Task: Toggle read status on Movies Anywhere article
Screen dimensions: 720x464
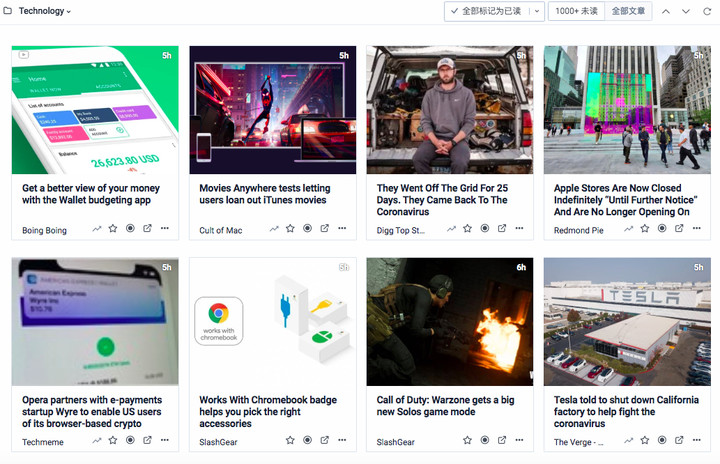Action: (x=307, y=228)
